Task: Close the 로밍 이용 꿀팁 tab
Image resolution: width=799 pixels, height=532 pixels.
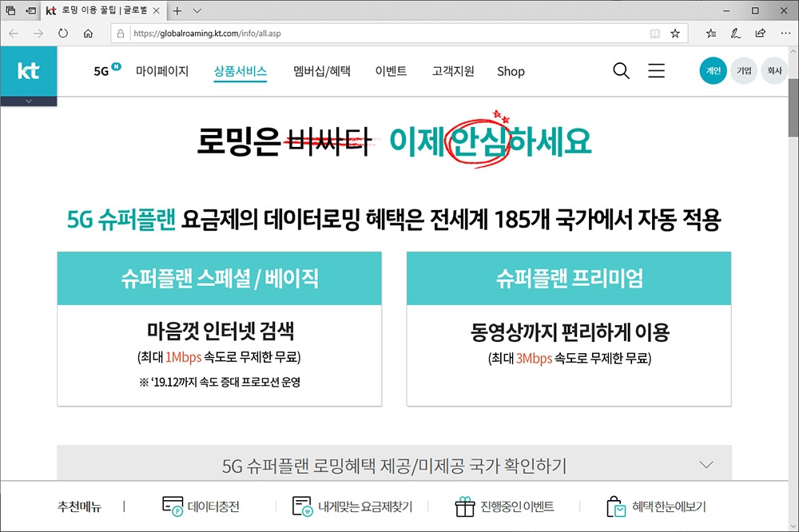Action: click(x=157, y=10)
